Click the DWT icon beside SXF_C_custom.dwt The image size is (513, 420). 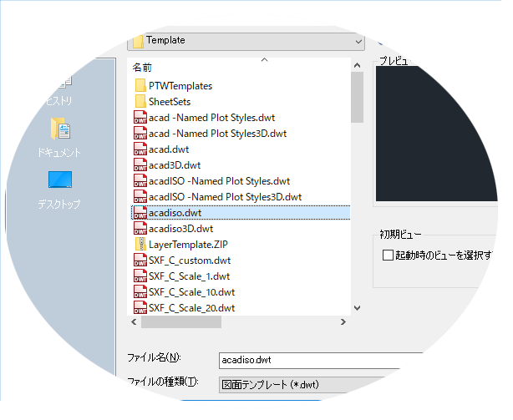[140, 261]
